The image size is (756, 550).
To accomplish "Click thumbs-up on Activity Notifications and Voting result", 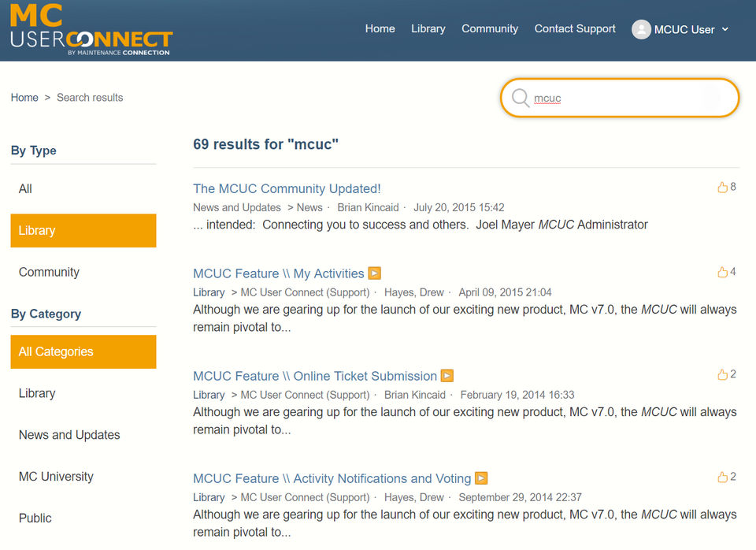I will click(x=722, y=478).
